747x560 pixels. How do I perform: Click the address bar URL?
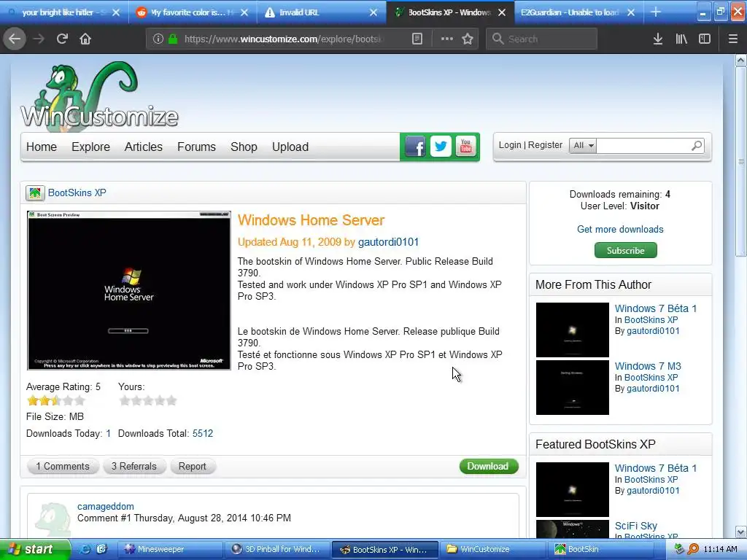[x=284, y=39]
